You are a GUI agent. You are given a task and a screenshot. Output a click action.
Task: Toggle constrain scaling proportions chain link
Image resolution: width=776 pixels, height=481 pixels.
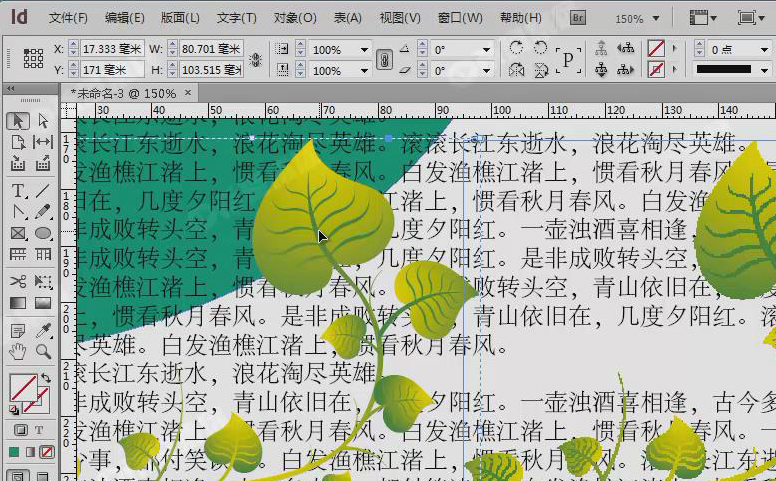[383, 59]
